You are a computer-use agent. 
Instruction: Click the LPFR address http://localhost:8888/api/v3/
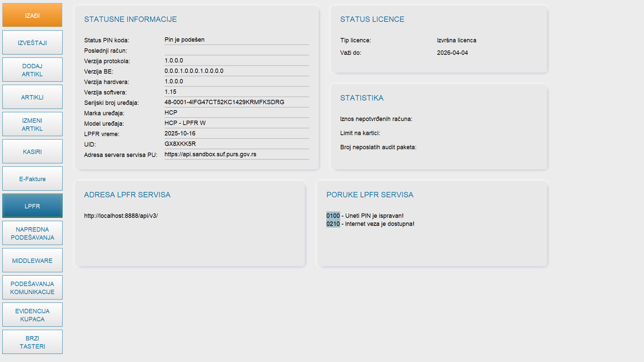121,216
